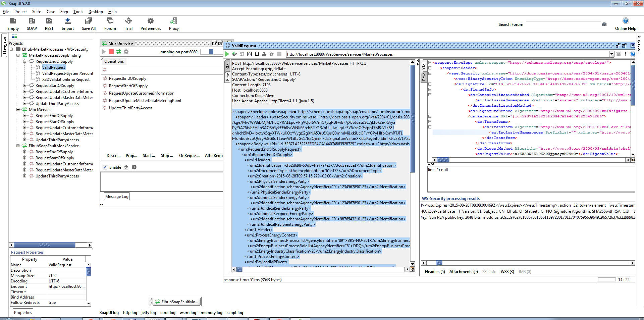This screenshot has height=320, width=644.
Task: Open the endpoint URL dropdown arrow
Action: [x=611, y=54]
